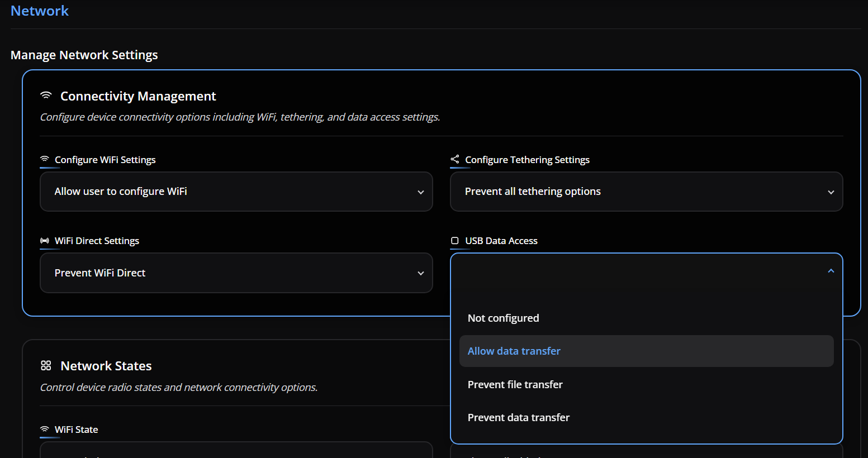Expand the 'Prevent all tethering options' dropdown
868x458 pixels.
pos(646,192)
